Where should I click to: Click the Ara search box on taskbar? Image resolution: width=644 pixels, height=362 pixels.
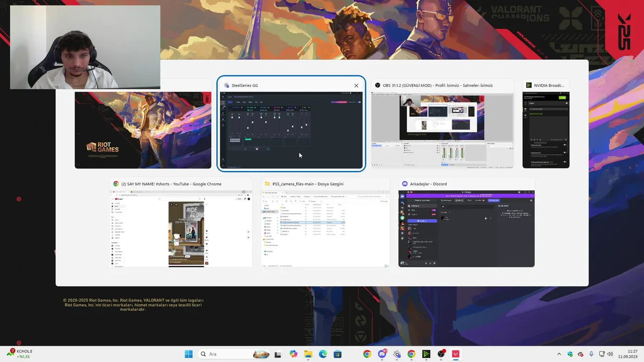234,354
